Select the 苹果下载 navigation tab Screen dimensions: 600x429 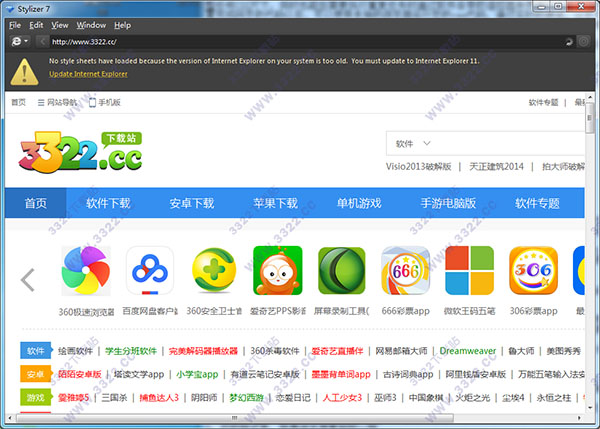(275, 203)
